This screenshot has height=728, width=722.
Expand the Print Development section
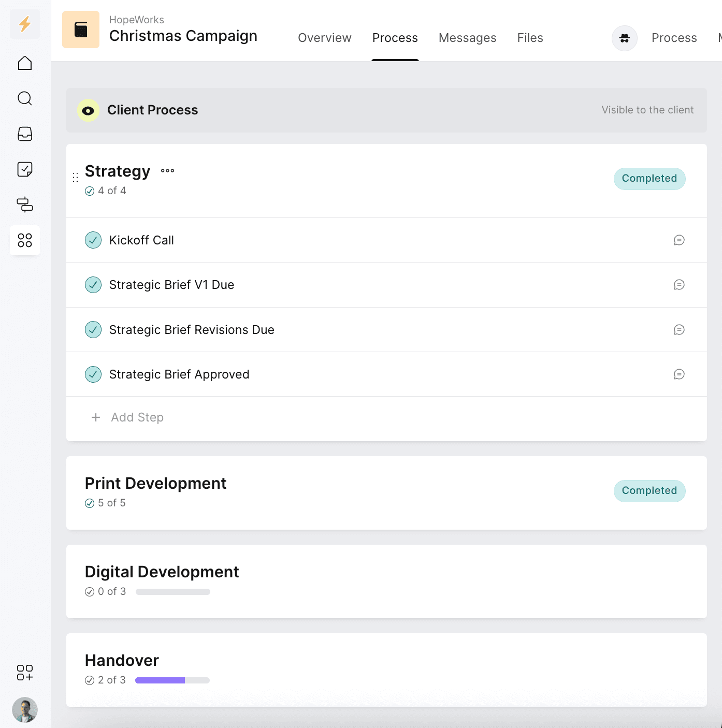[x=155, y=484]
